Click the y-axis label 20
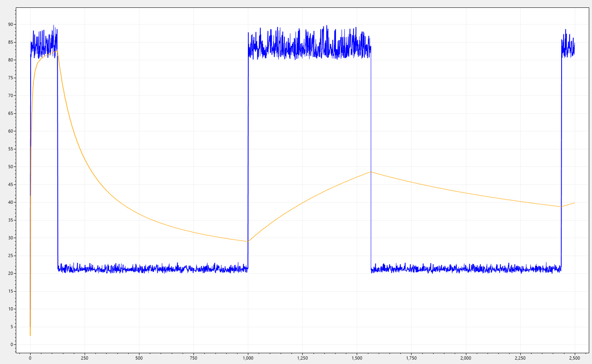 [x=11, y=273]
